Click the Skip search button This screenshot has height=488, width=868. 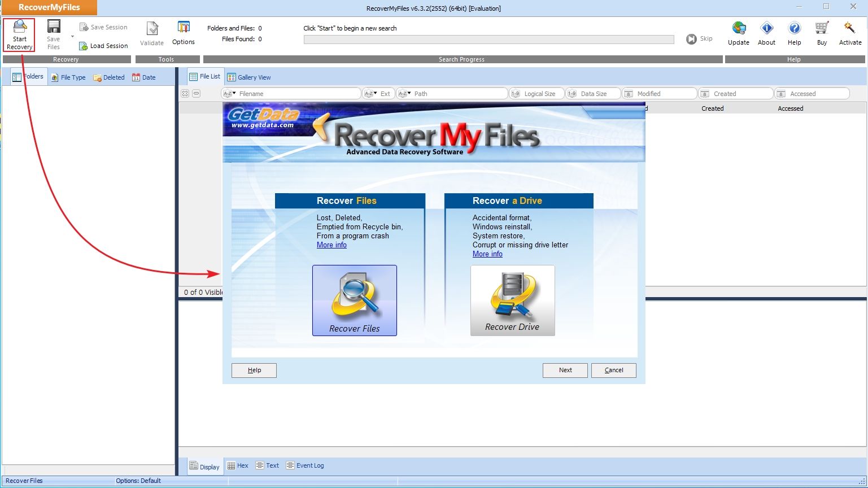click(x=699, y=39)
